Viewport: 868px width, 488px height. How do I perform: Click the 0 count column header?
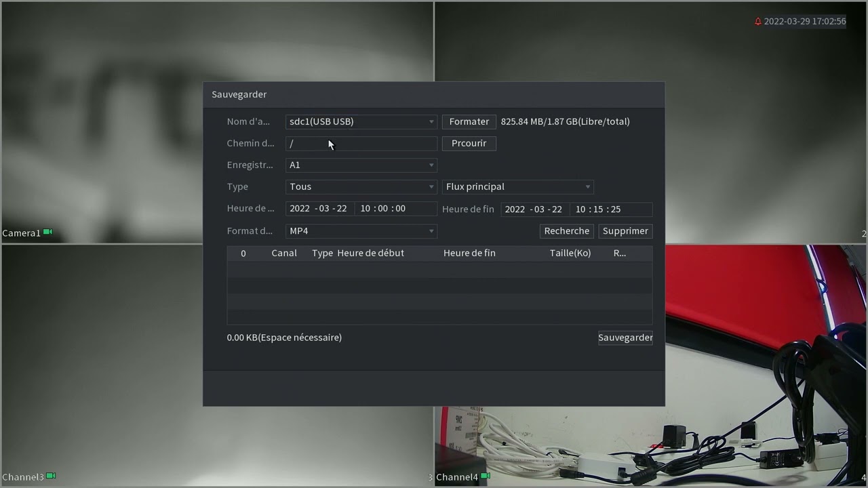point(243,253)
